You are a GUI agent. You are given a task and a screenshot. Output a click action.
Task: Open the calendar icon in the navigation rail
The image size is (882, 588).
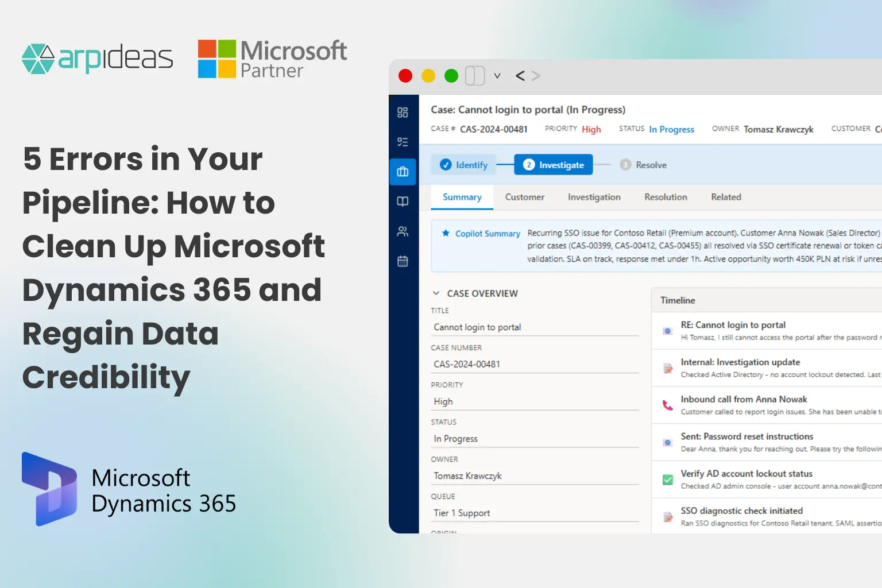403,261
